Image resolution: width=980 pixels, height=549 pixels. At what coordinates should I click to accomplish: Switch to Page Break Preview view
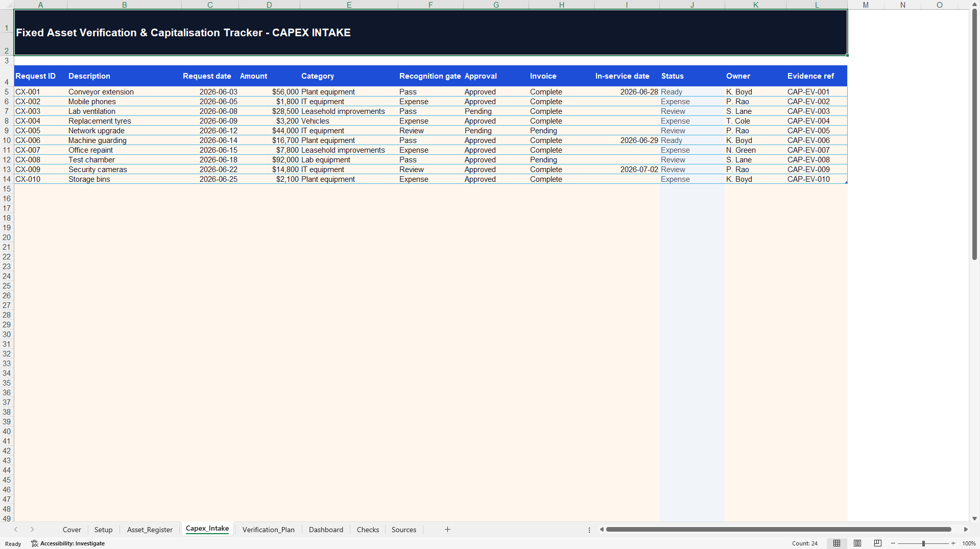tap(878, 543)
